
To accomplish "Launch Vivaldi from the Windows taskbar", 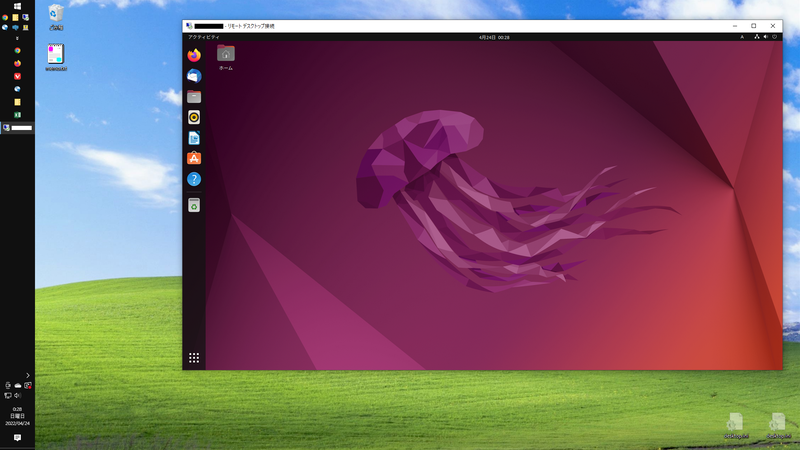I will (17, 76).
